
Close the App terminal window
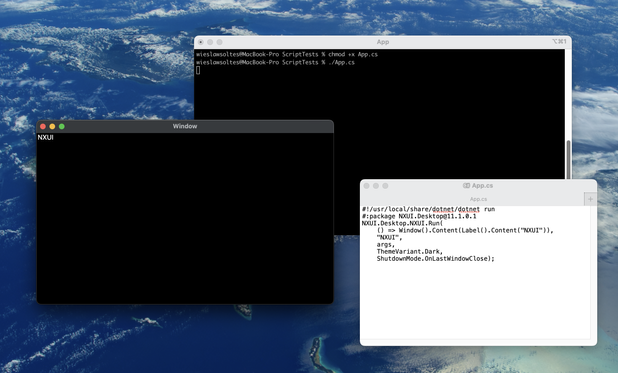coord(201,42)
